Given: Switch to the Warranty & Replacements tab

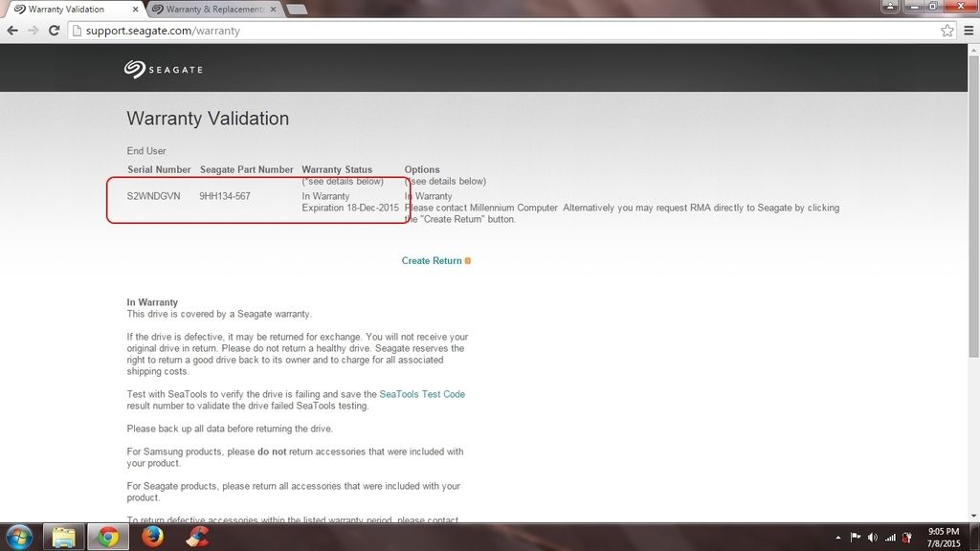Looking at the screenshot, I should tap(214, 10).
